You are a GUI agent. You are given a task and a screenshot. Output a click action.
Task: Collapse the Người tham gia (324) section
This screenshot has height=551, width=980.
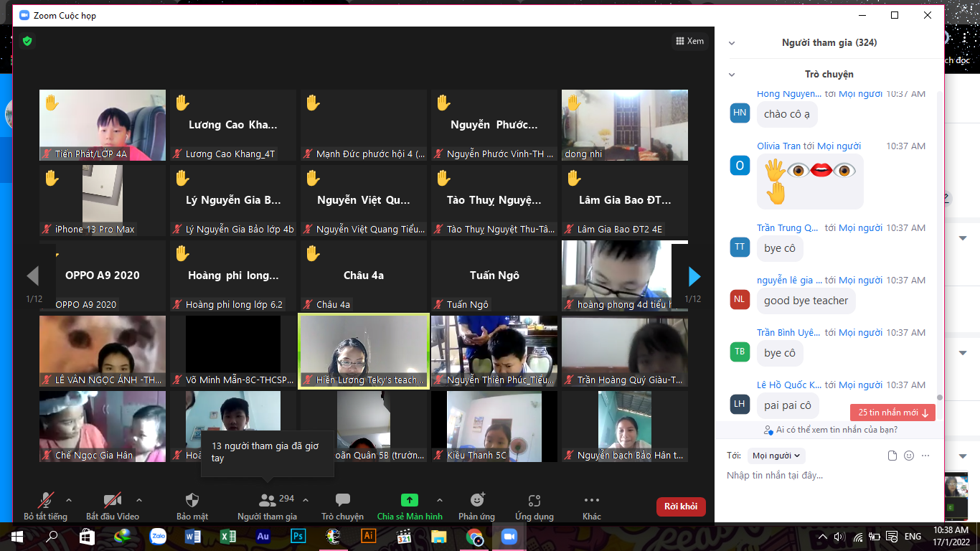(732, 43)
